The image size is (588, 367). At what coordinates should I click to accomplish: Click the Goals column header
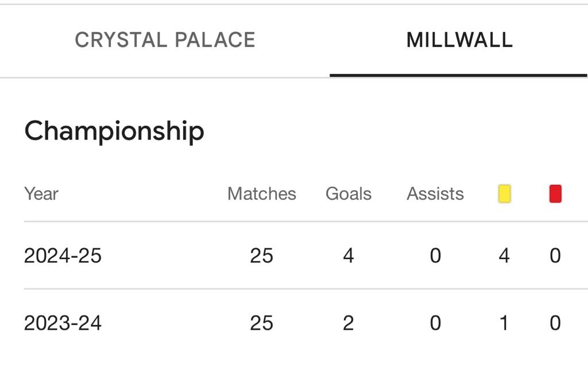(349, 194)
